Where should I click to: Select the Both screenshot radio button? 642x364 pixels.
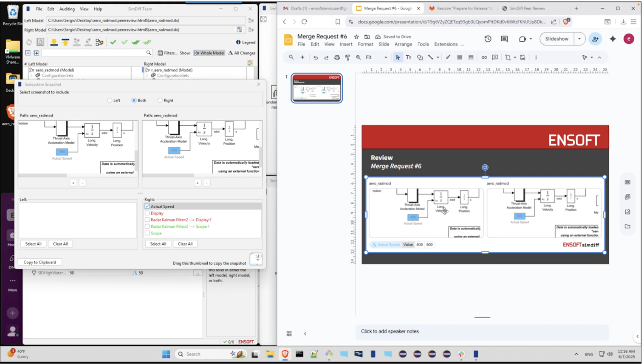point(134,100)
